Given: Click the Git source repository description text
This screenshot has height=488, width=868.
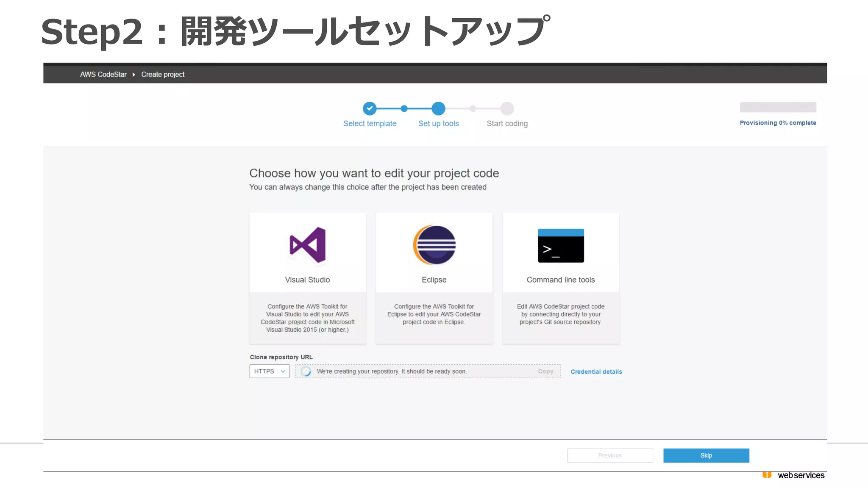Looking at the screenshot, I should pos(561,314).
